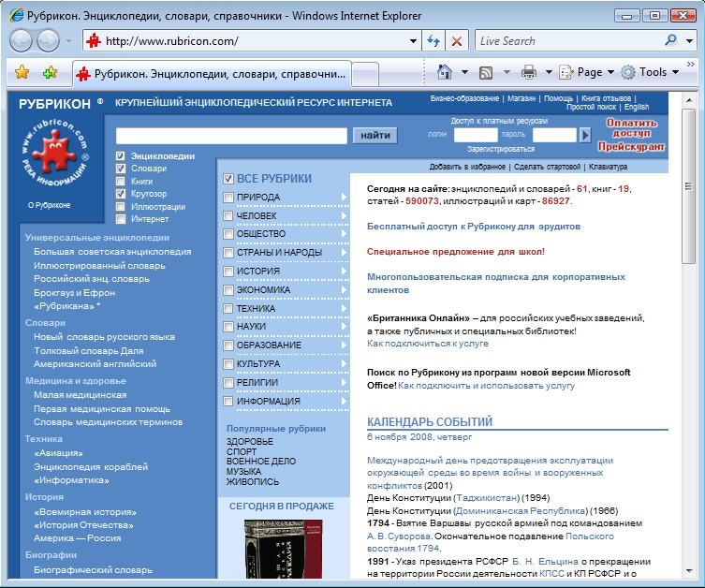Open the Home button dropdown arrow

tap(464, 72)
